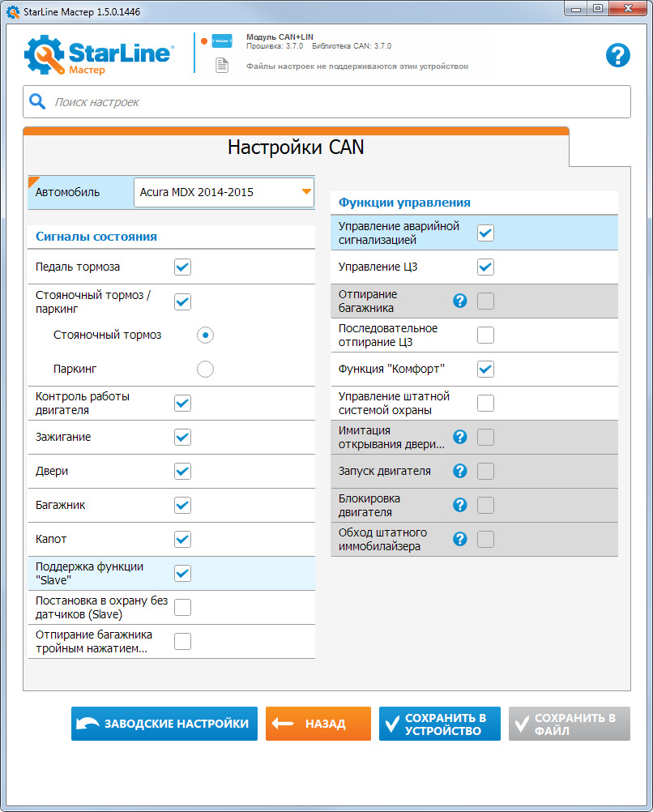Show help for Запуск двигателя
This screenshot has height=812, width=653.
pyautogui.click(x=460, y=471)
